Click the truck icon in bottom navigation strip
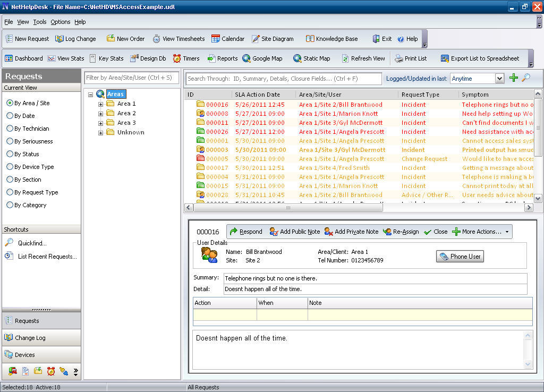Image resolution: width=544 pixels, height=392 pixels. (x=13, y=371)
